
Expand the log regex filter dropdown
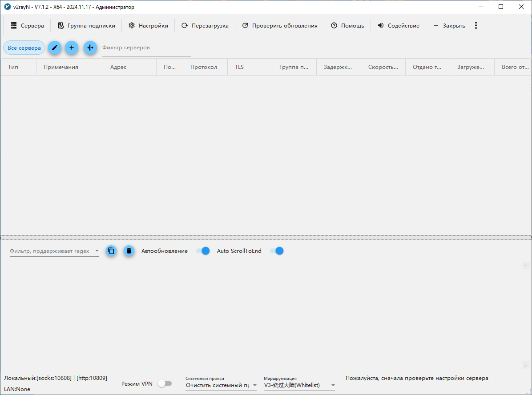pyautogui.click(x=97, y=251)
